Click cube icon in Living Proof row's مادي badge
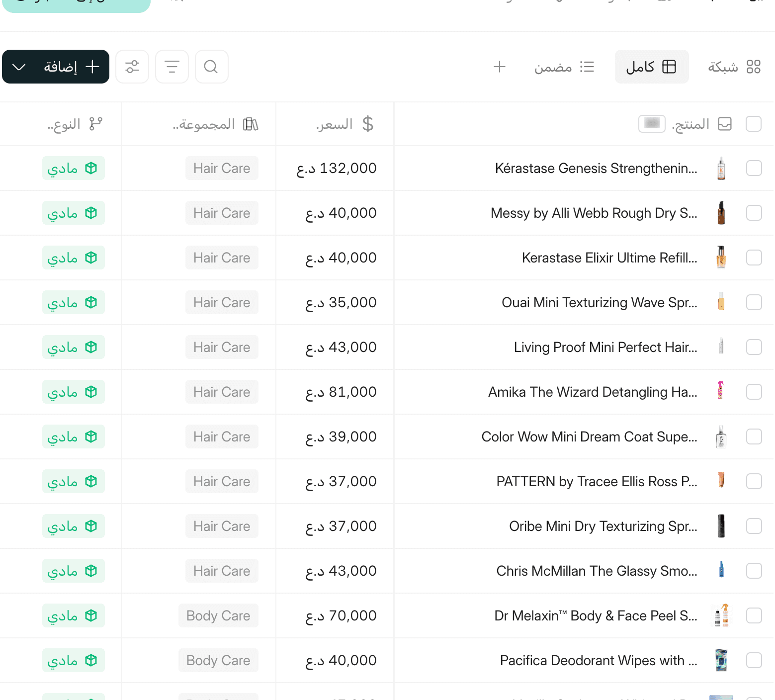Screen dimensions: 775x700 point(91,347)
